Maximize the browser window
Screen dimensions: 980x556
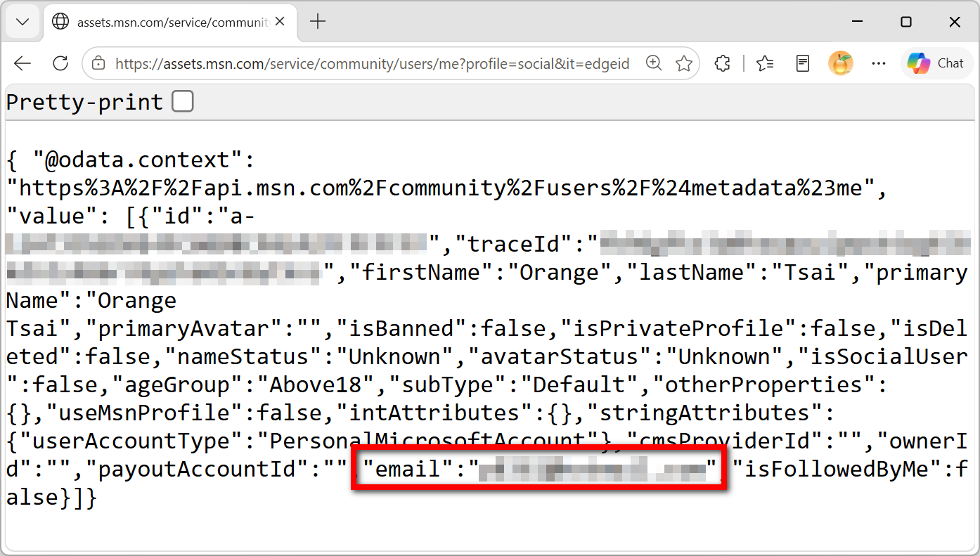pyautogui.click(x=906, y=22)
